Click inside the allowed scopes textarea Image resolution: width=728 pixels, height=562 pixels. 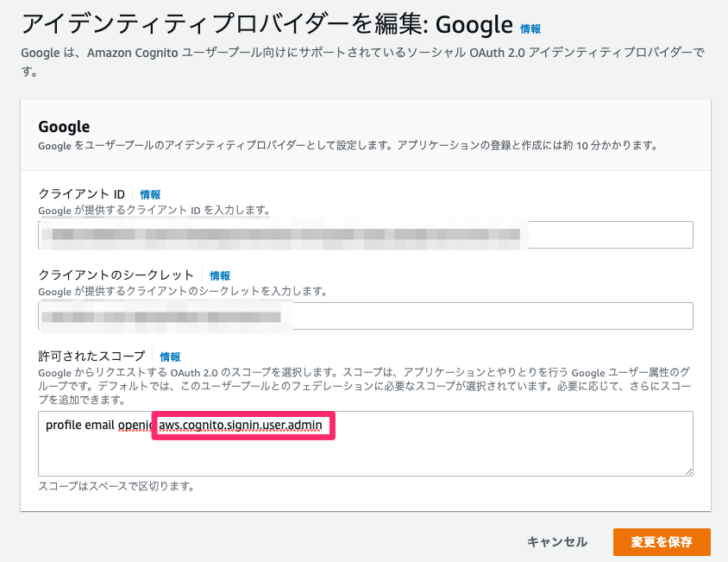(x=366, y=444)
